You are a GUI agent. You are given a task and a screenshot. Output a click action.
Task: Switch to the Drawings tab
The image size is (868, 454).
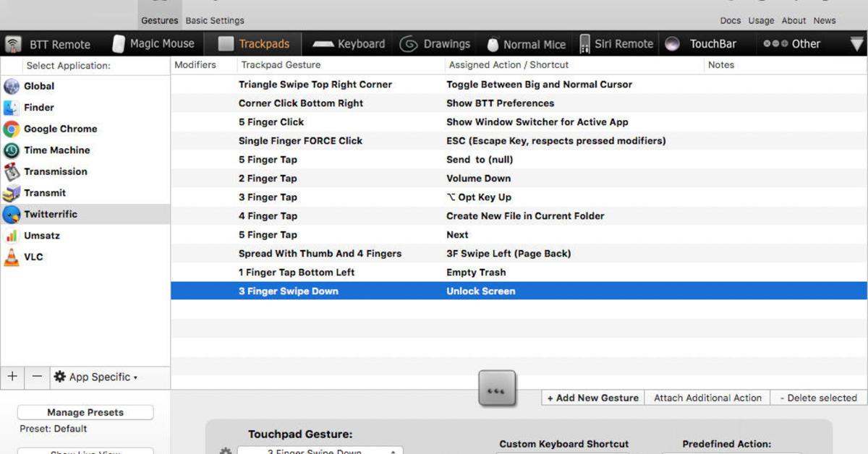[435, 44]
